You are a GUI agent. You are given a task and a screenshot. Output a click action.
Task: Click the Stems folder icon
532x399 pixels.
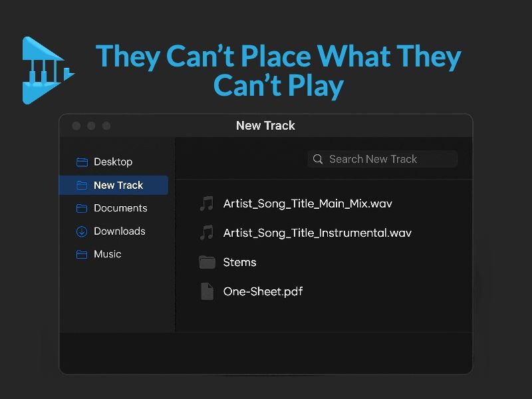[207, 262]
